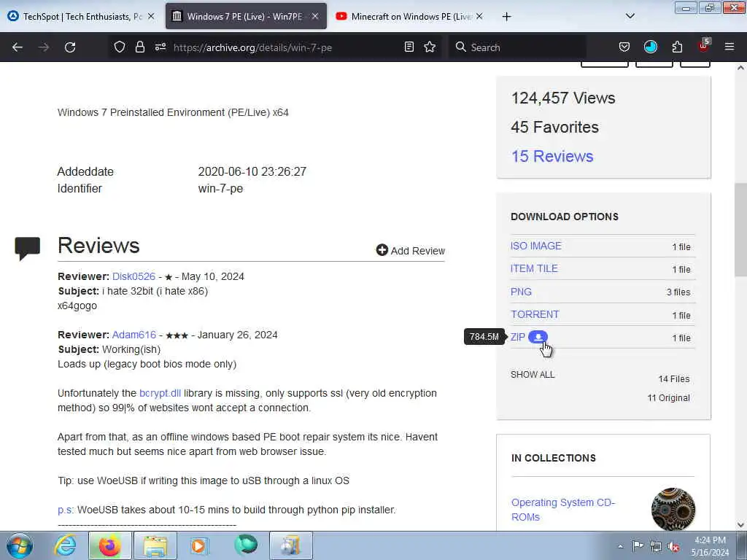Open the green round app on taskbar
The image size is (747, 560).
point(246,545)
